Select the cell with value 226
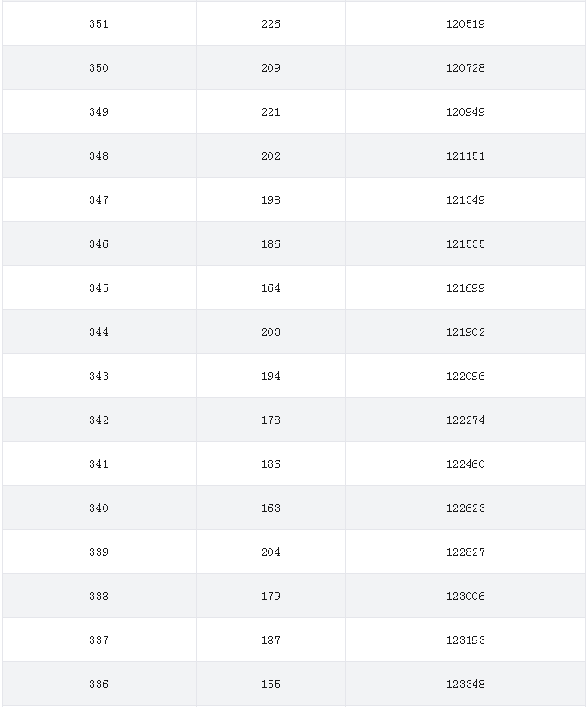This screenshot has height=707, width=588. [x=271, y=23]
